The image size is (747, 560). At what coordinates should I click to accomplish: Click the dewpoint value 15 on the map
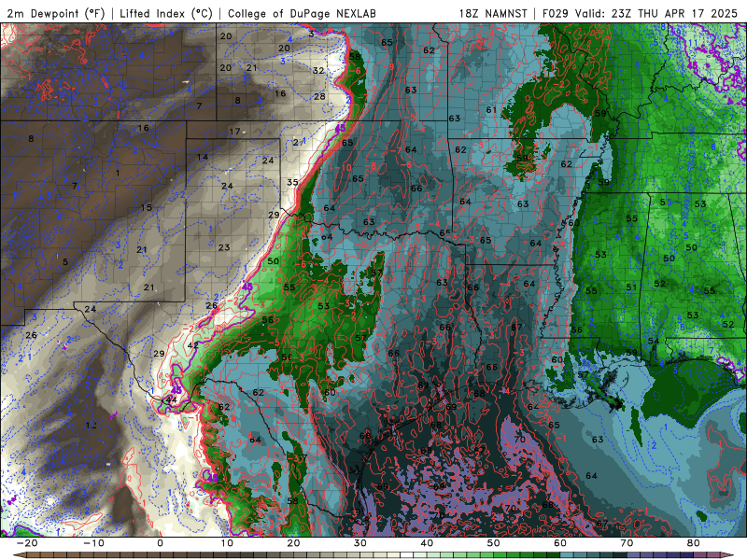(x=147, y=207)
